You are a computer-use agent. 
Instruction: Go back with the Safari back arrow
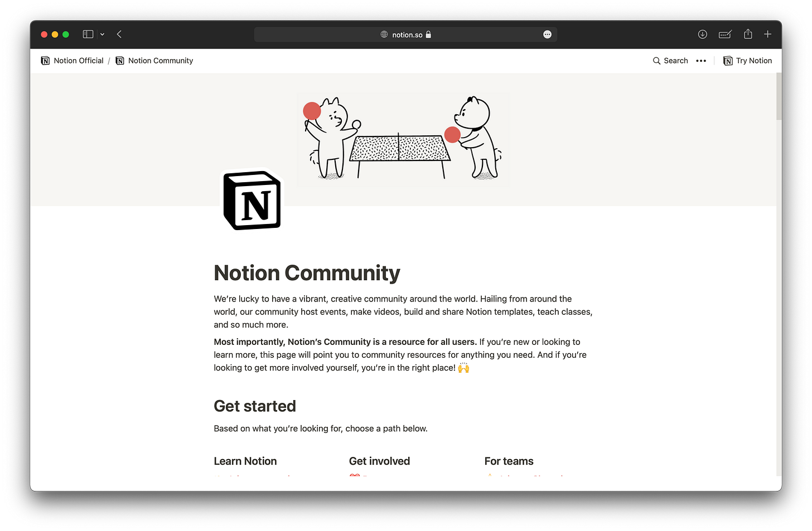point(119,35)
